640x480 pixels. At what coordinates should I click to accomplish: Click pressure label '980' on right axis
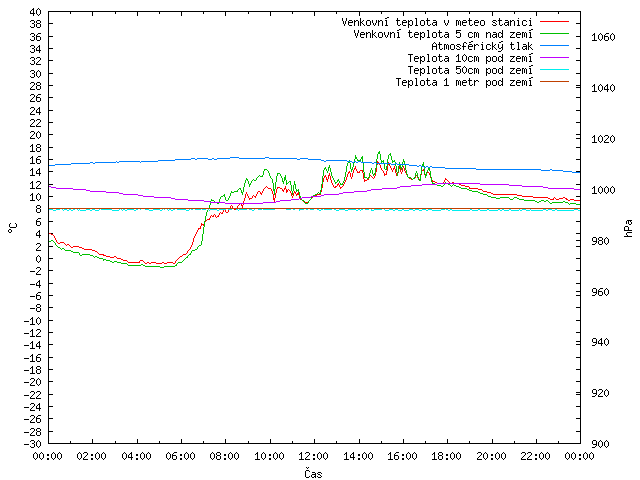pyautogui.click(x=600, y=241)
